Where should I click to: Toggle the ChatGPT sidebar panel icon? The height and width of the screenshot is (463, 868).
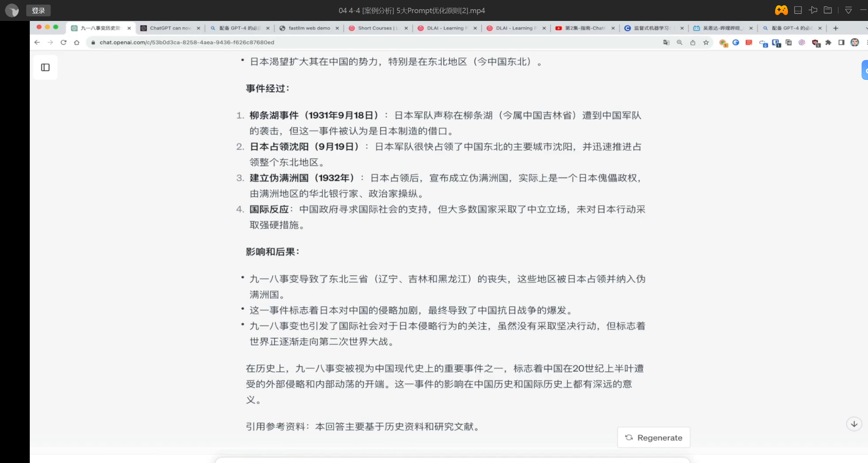pyautogui.click(x=45, y=67)
